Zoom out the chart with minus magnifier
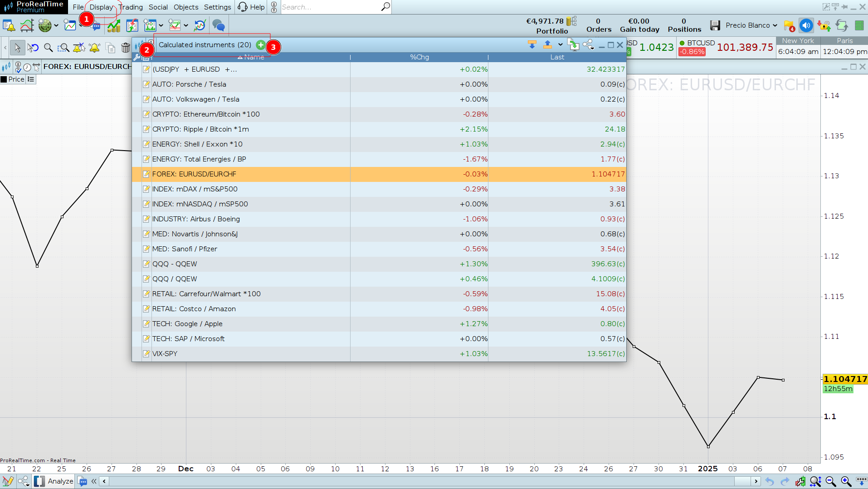Viewport: 868px width, 489px height. point(831,481)
